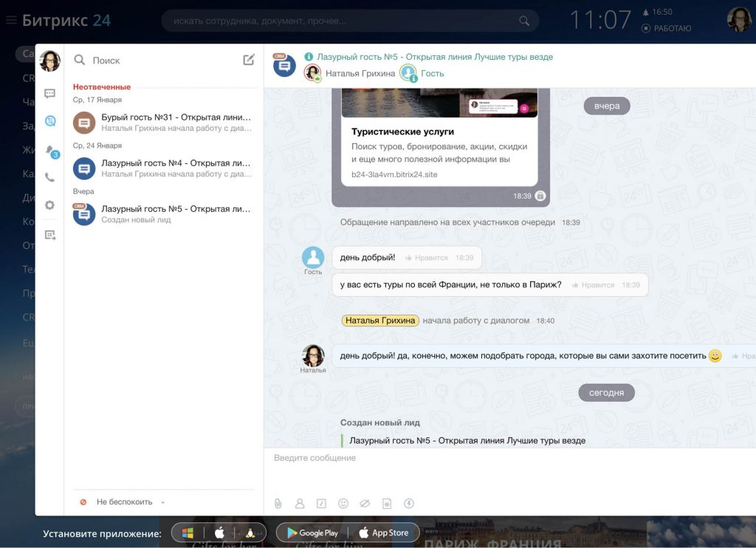756x548 pixels.
Task: Download the macOS desktop app
Action: click(x=219, y=532)
